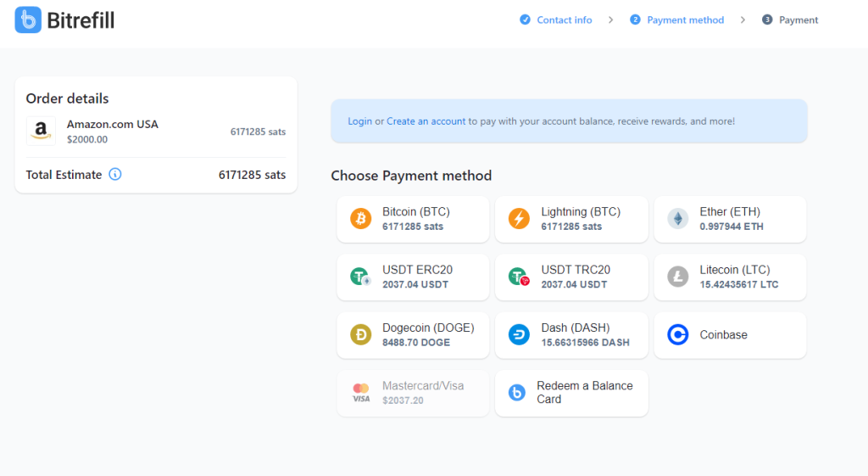This screenshot has width=868, height=476.
Task: Click the Bitrefill logo icon
Action: coord(28,20)
